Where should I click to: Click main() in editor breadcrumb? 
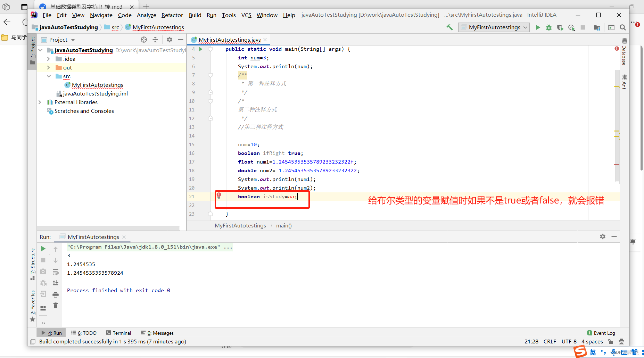coord(284,226)
